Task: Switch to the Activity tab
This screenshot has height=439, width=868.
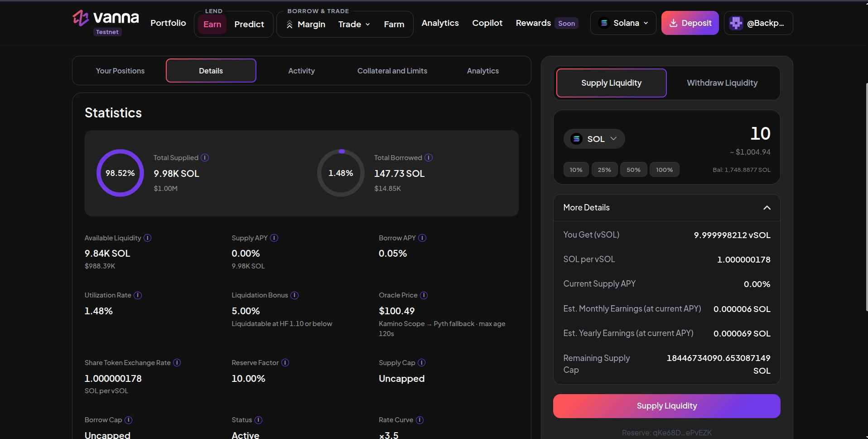Action: pos(302,71)
